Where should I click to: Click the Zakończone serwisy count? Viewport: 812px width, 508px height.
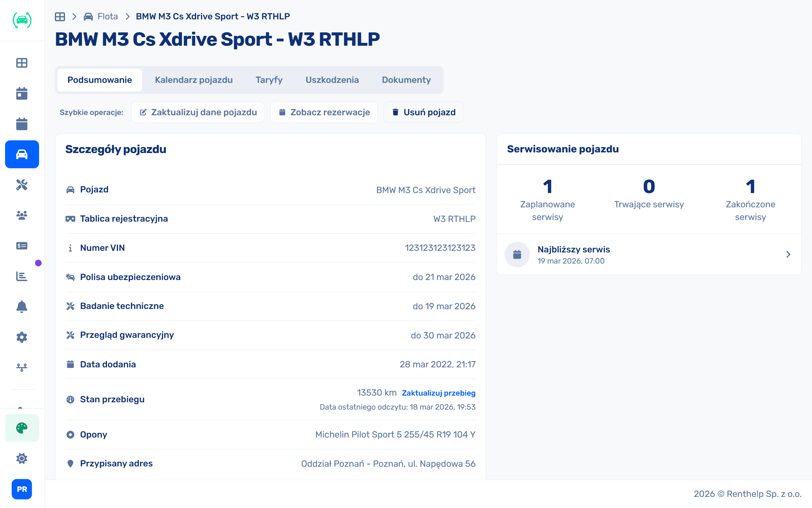point(750,186)
